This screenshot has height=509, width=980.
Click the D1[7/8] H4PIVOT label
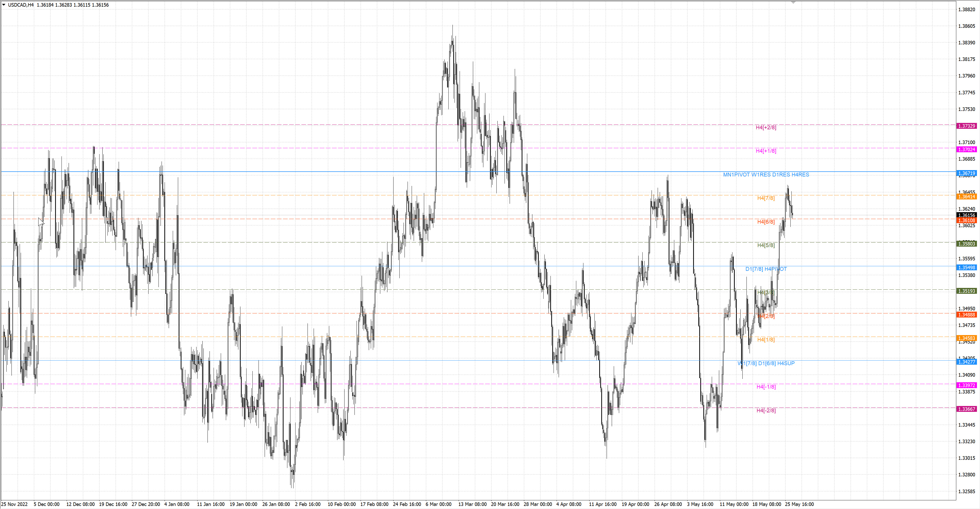[766, 269]
